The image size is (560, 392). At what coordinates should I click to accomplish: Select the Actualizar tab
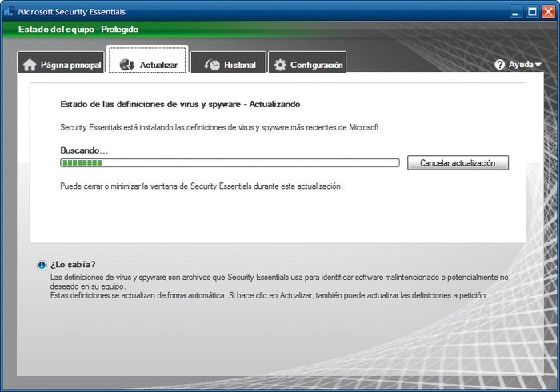147,60
